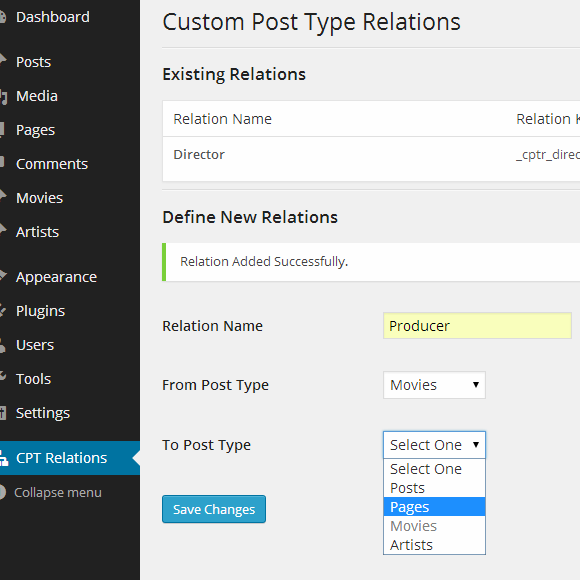The width and height of the screenshot is (580, 580).
Task: Click the Relation Name input field
Action: [477, 326]
